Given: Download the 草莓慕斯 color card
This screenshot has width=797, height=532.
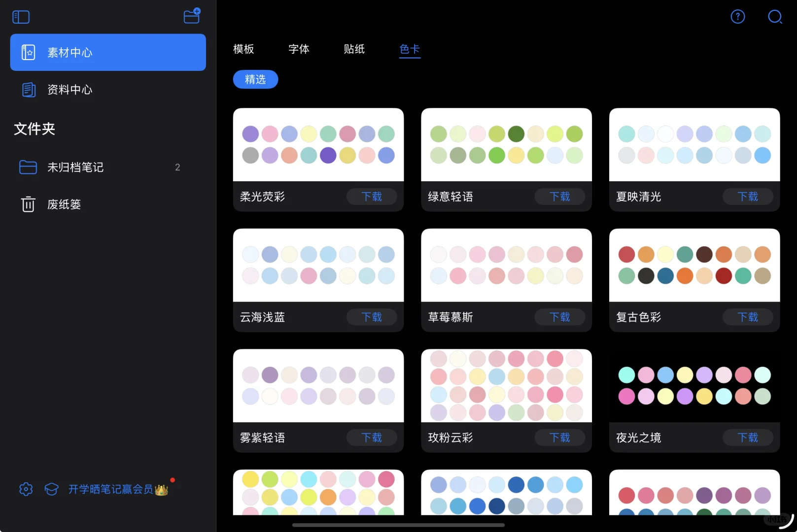Looking at the screenshot, I should 560,317.
